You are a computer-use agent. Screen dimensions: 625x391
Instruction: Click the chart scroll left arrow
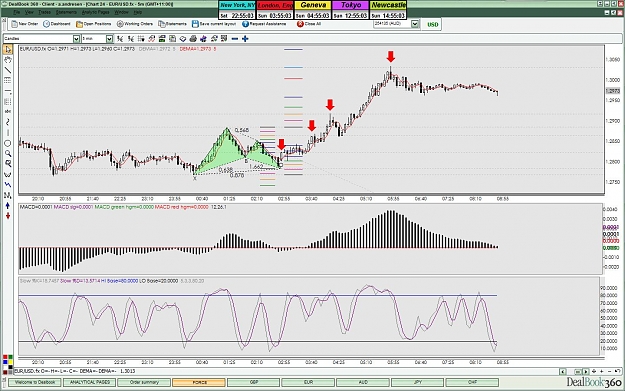coord(562,371)
